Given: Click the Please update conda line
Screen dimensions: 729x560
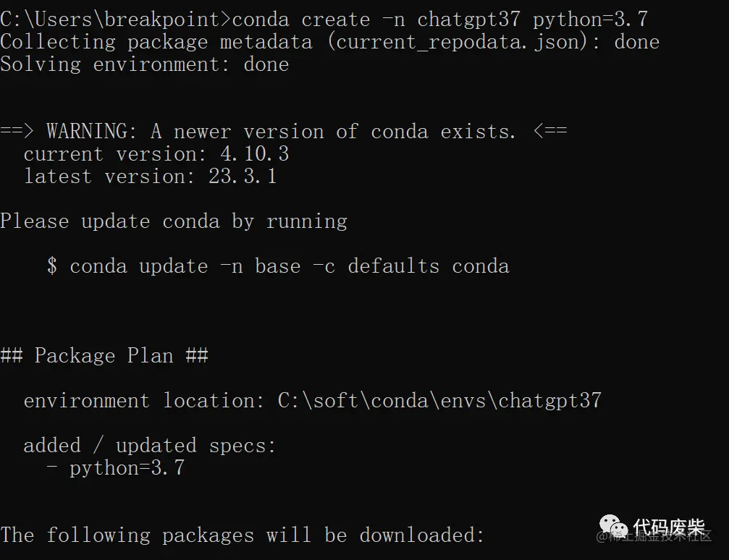Looking at the screenshot, I should pos(174,221).
